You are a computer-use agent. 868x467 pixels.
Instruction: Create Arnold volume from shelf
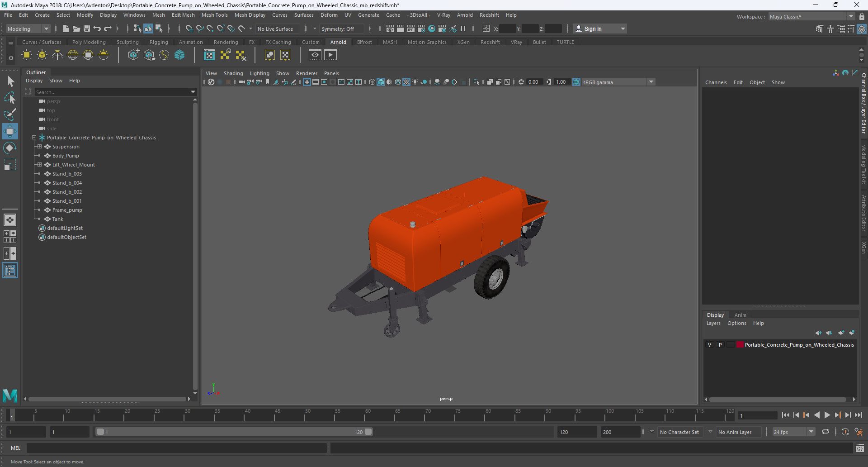coord(179,55)
